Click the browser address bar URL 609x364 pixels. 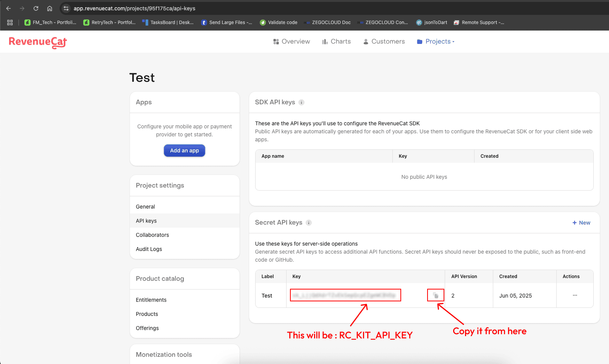(134, 8)
